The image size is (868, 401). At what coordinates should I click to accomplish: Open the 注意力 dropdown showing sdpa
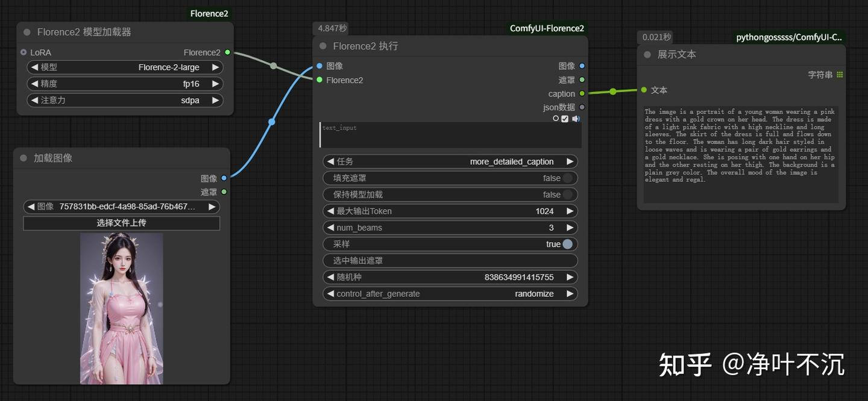125,100
